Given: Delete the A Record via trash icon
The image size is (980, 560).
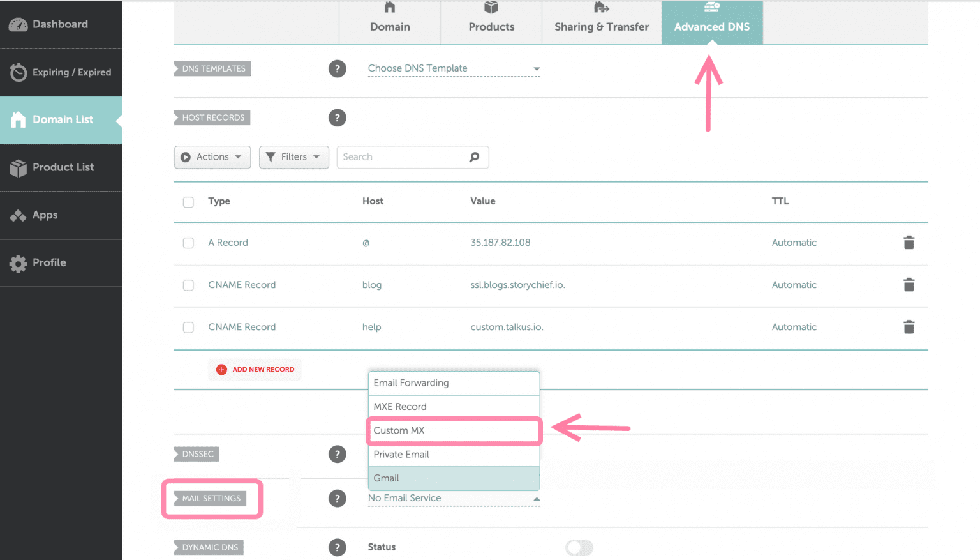Looking at the screenshot, I should click(x=909, y=243).
